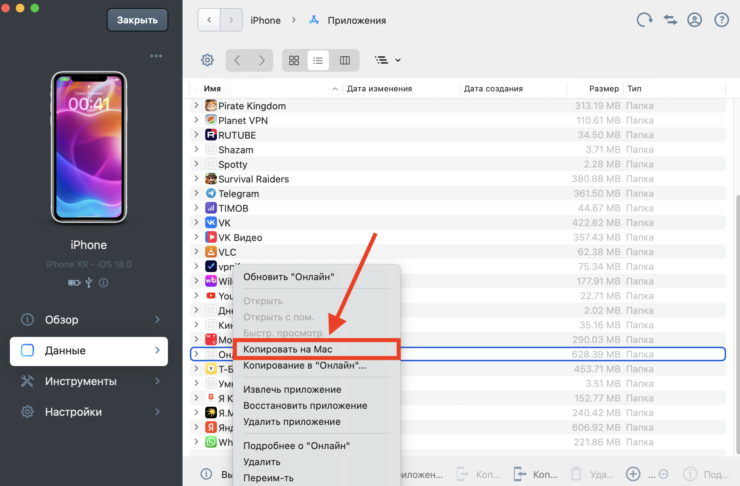Screen dimensions: 740x486
Task: Select the VK app row
Action: pyautogui.click(x=458, y=222)
